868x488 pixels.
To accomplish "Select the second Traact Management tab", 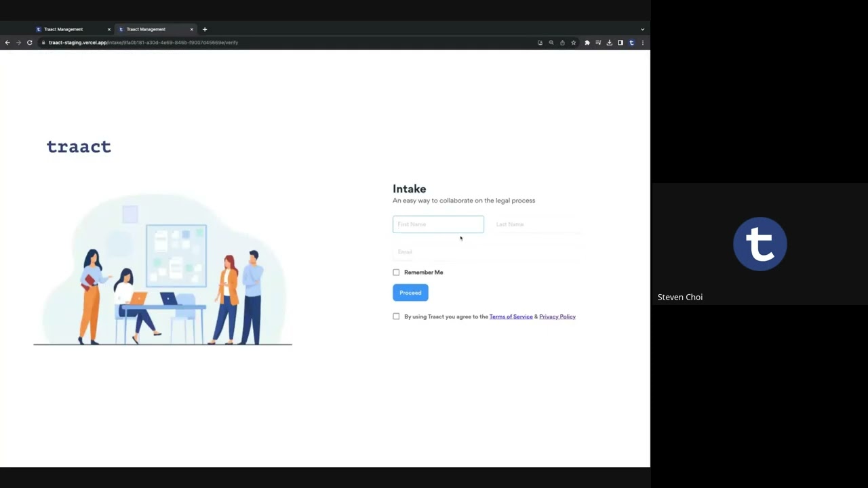I will point(156,29).
